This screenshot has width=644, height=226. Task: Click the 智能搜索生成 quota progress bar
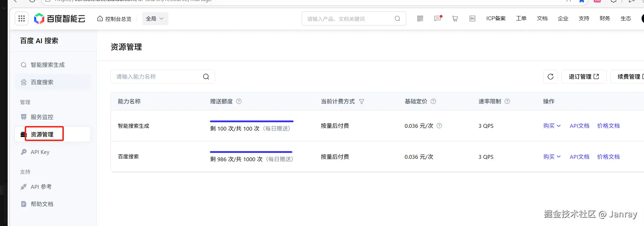pyautogui.click(x=252, y=121)
